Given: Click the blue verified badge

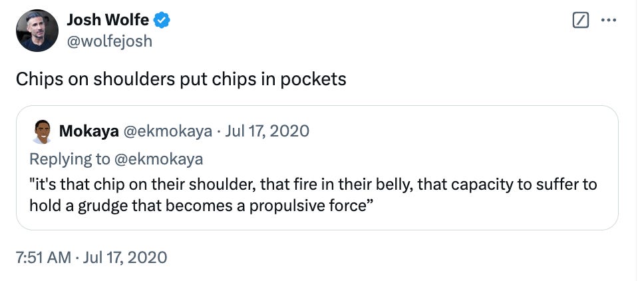Looking at the screenshot, I should [x=162, y=20].
